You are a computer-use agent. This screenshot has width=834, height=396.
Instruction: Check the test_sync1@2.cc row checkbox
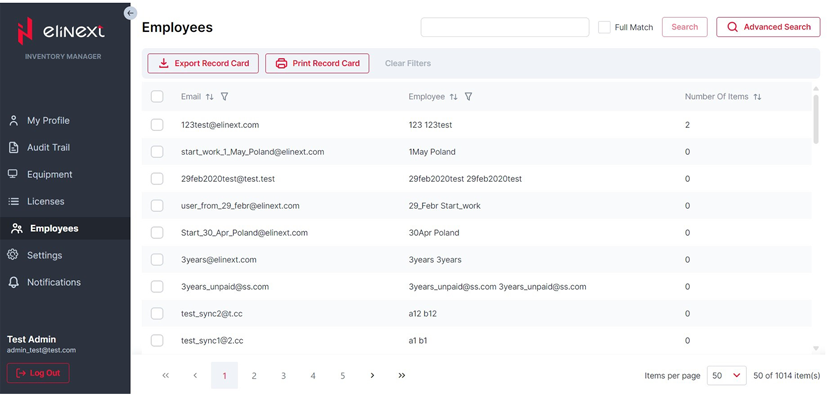(x=157, y=341)
